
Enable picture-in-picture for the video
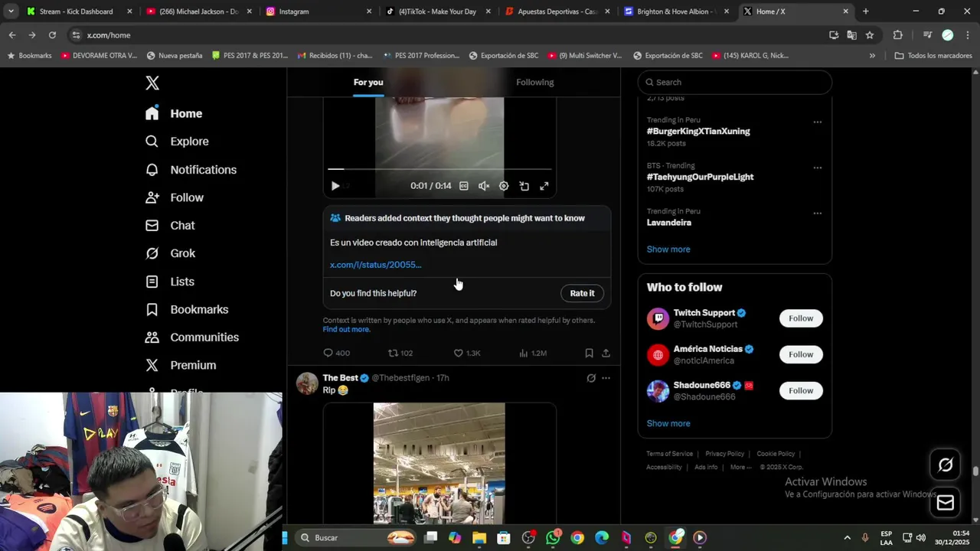(524, 186)
